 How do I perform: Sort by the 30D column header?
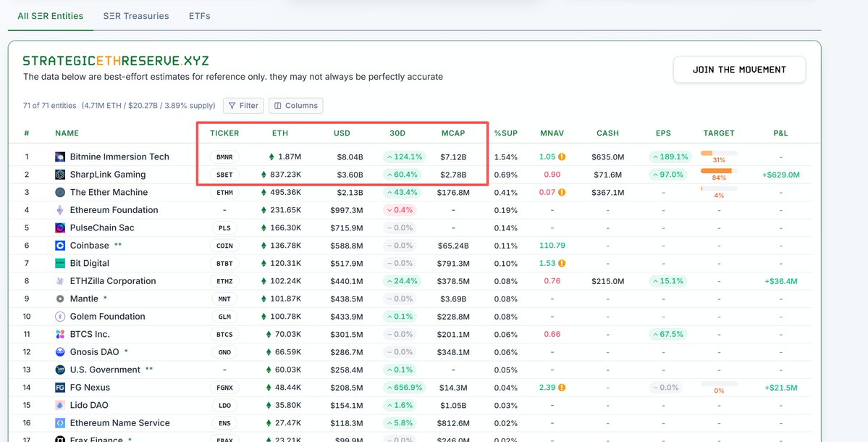[397, 133]
